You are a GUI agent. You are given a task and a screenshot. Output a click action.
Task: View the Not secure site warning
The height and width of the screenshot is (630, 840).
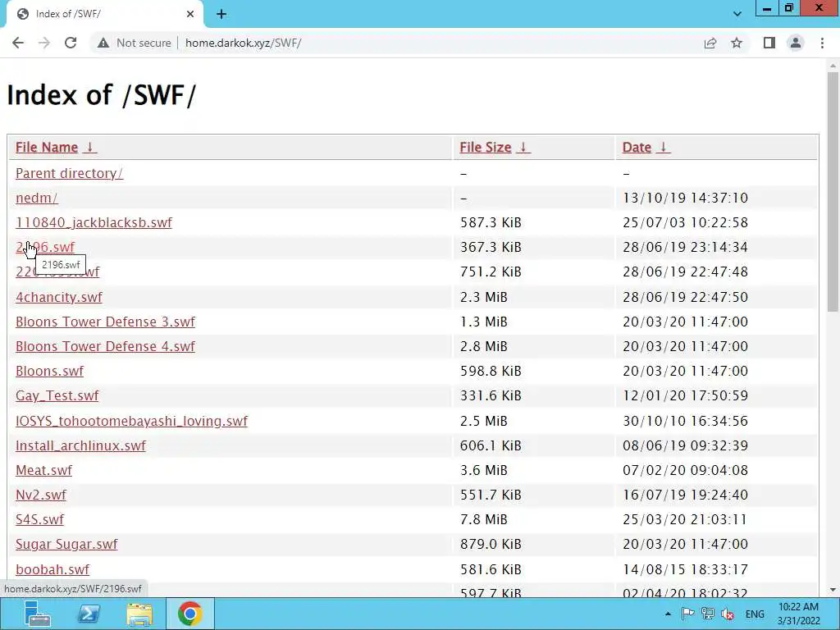tap(135, 43)
